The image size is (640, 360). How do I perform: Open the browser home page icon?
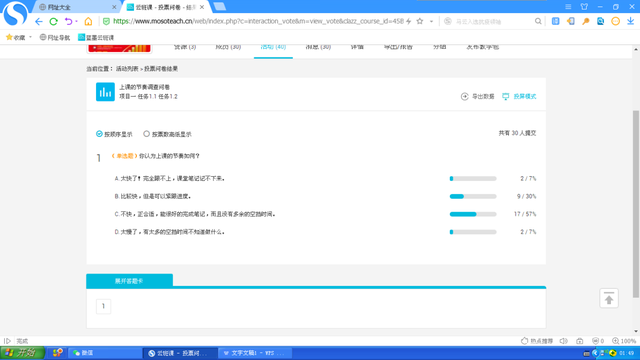[x=88, y=21]
